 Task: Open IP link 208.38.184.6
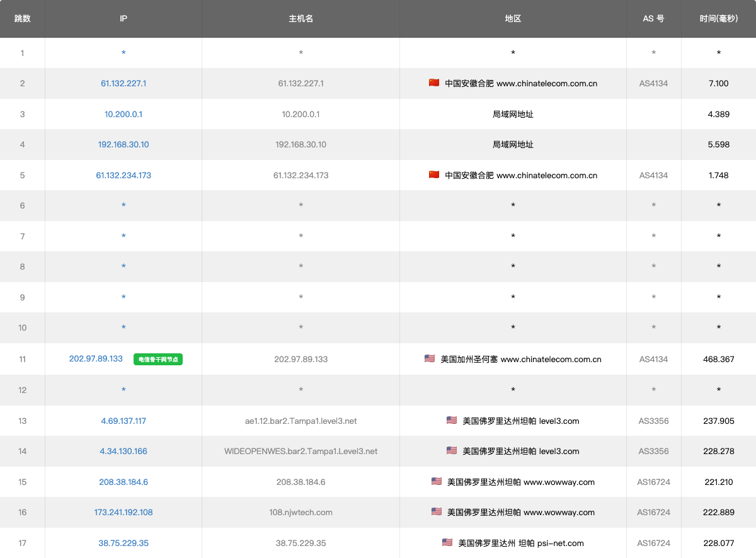[123, 482]
